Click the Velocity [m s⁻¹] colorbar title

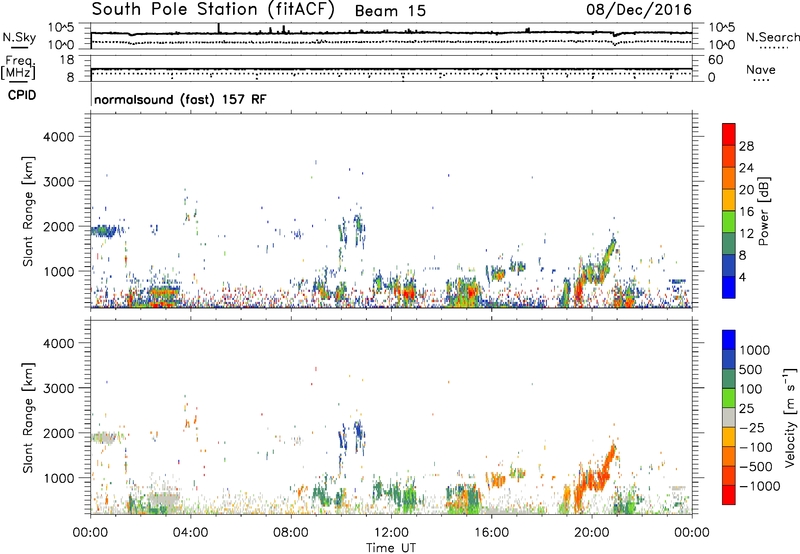coord(790,417)
